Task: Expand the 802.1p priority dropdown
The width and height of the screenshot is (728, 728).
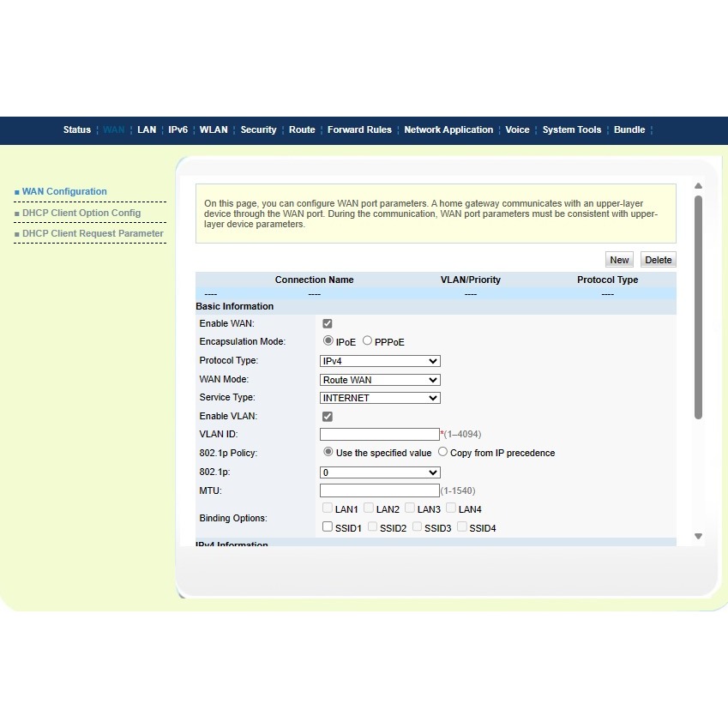Action: click(380, 472)
